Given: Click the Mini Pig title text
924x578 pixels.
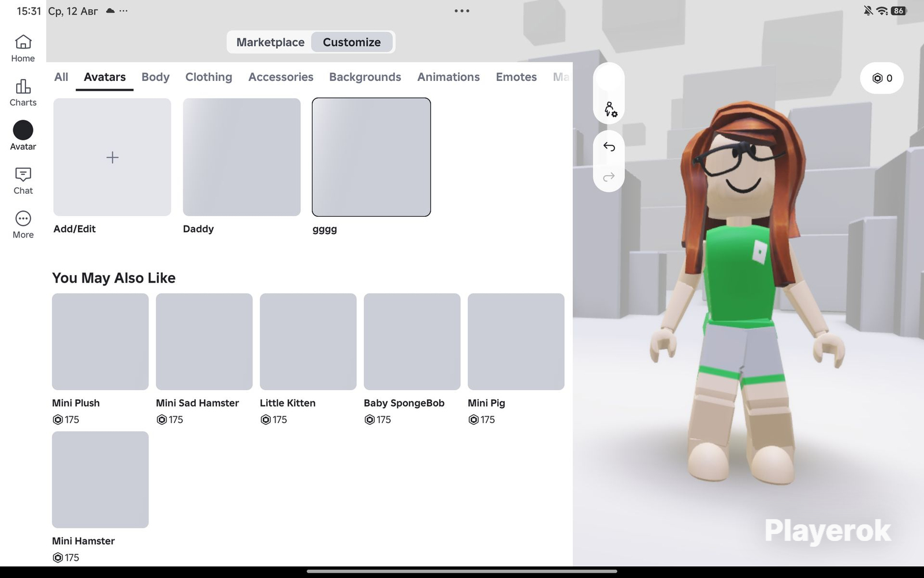Looking at the screenshot, I should point(486,403).
